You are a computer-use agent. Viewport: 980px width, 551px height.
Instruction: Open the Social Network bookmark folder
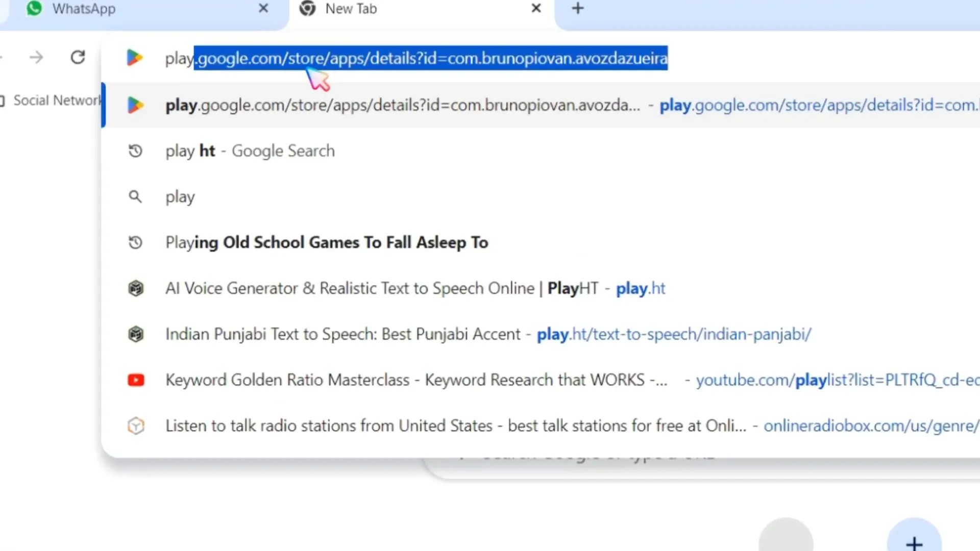tap(51, 101)
